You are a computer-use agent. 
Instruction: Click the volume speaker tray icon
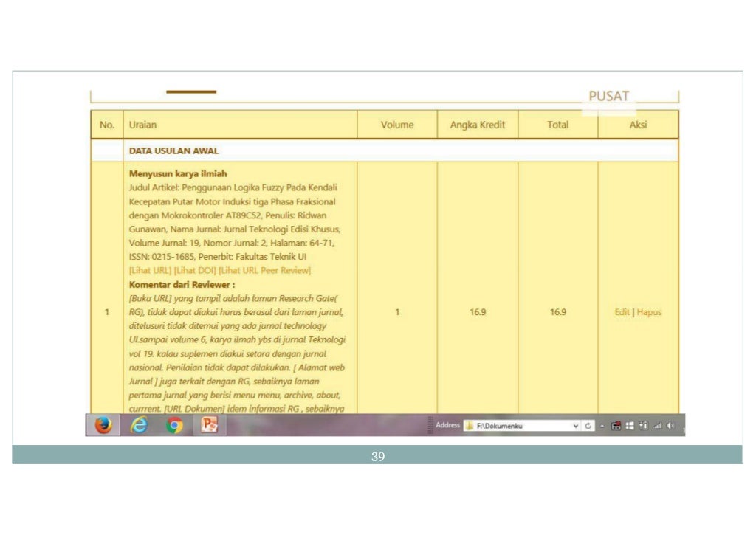[670, 426]
